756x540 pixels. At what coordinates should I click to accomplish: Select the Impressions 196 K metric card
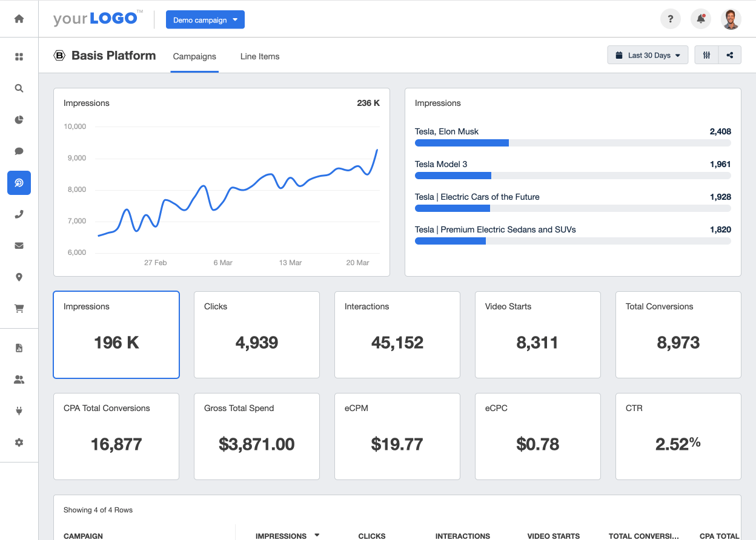click(x=116, y=335)
